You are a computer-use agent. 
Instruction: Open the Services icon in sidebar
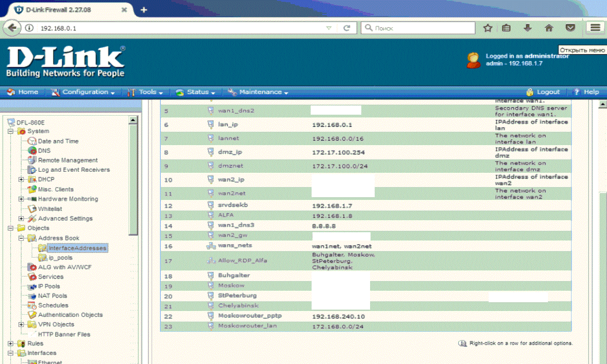click(x=32, y=277)
